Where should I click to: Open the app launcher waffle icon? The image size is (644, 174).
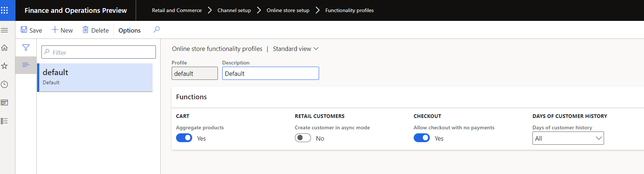point(4,10)
